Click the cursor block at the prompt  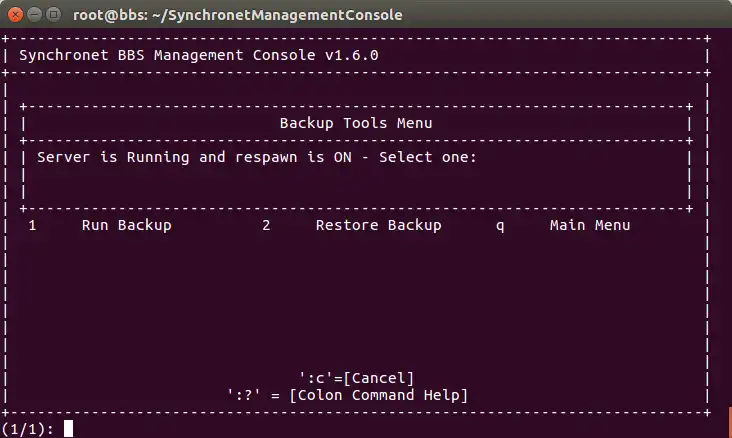tap(68, 429)
